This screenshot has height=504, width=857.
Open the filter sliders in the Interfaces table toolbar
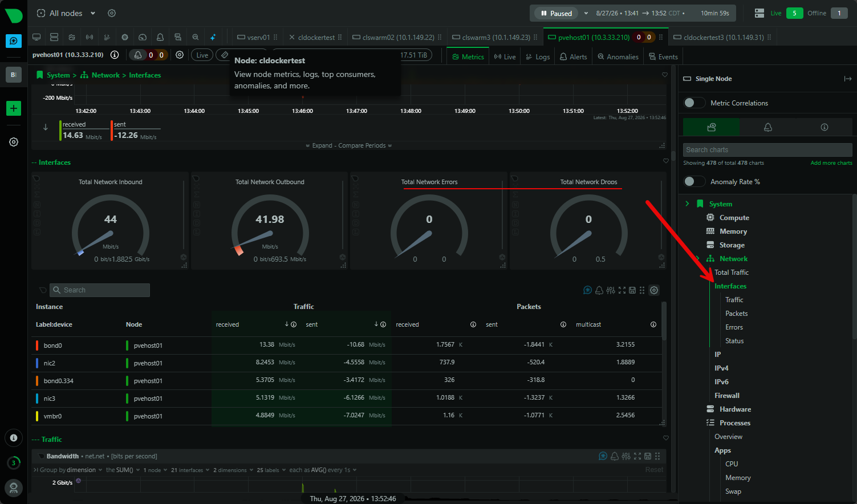(611, 290)
